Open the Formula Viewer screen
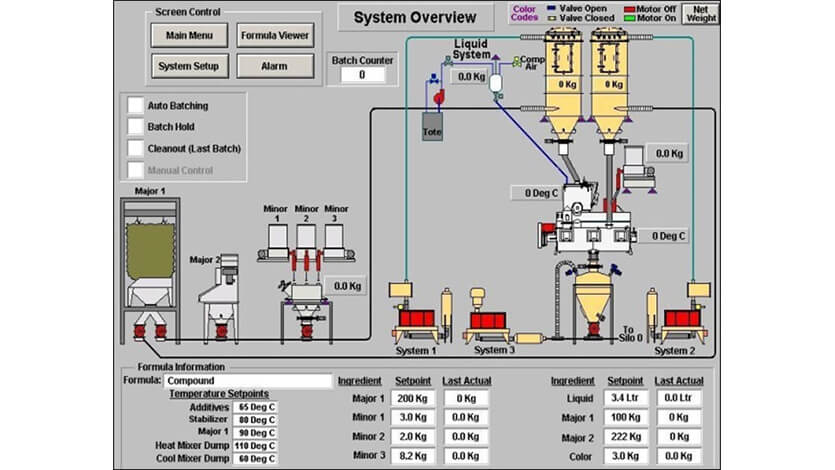 pos(274,35)
